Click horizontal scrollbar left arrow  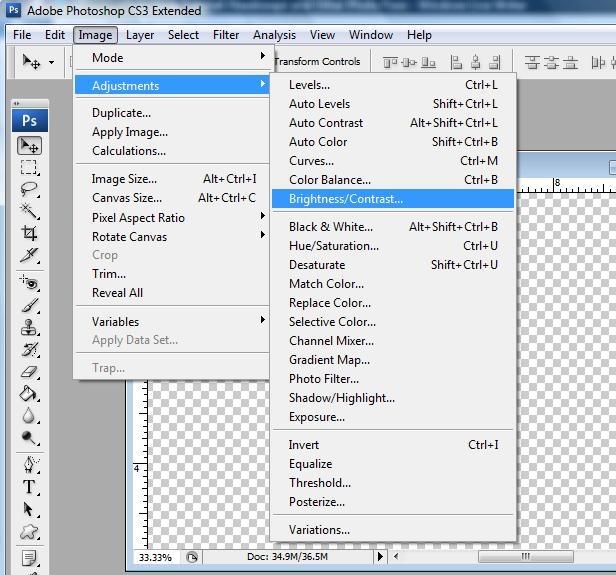396,556
